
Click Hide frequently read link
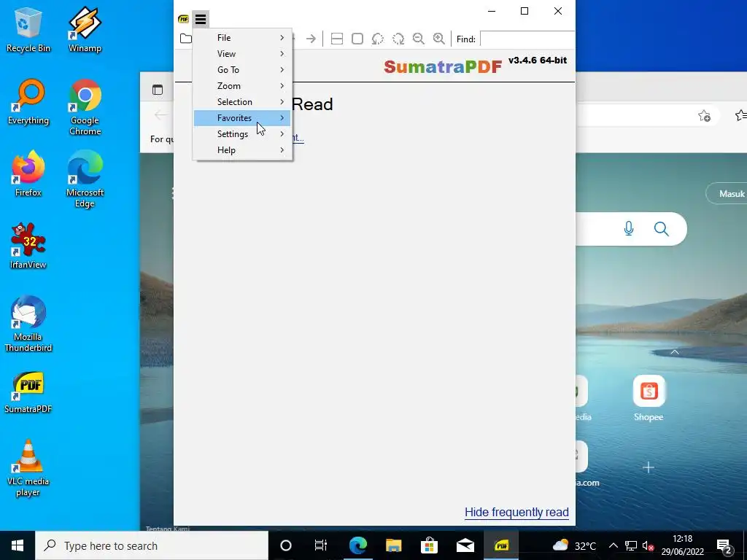coord(516,513)
